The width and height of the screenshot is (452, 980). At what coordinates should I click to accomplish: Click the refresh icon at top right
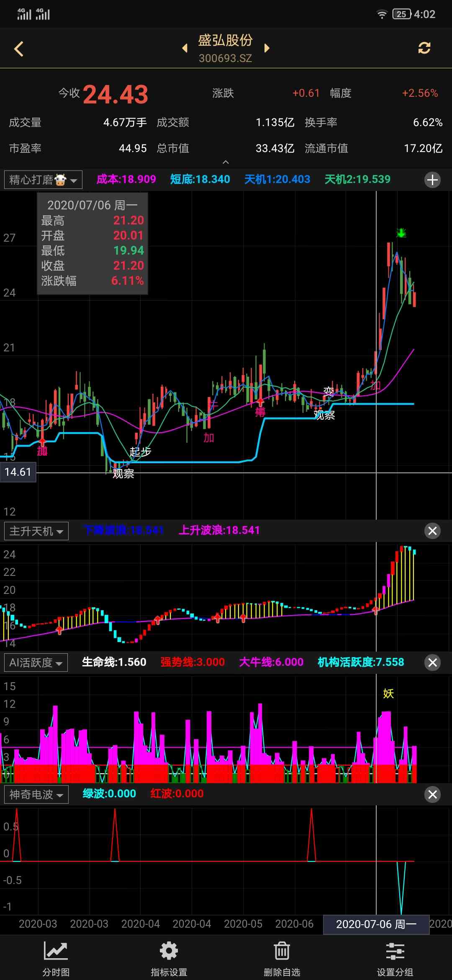424,48
